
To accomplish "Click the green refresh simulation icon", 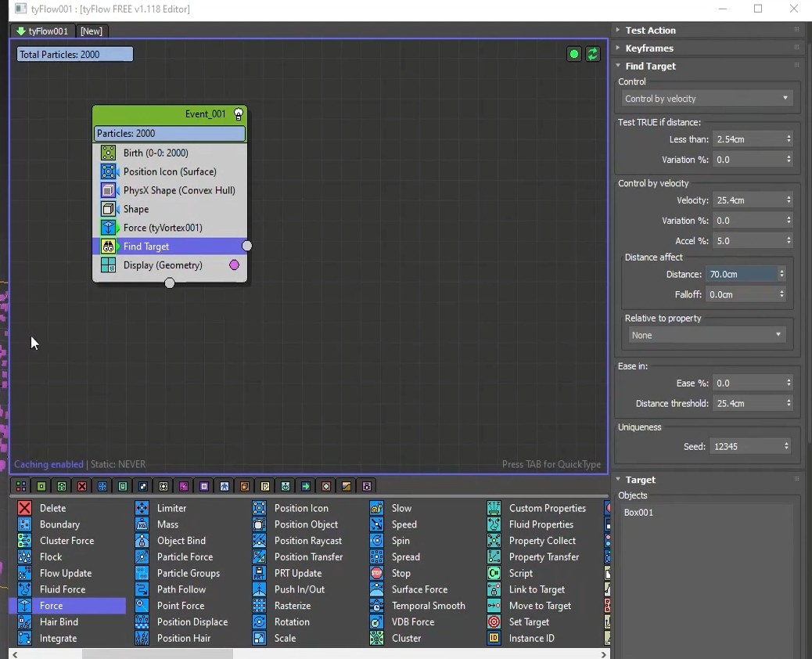I will click(x=593, y=54).
